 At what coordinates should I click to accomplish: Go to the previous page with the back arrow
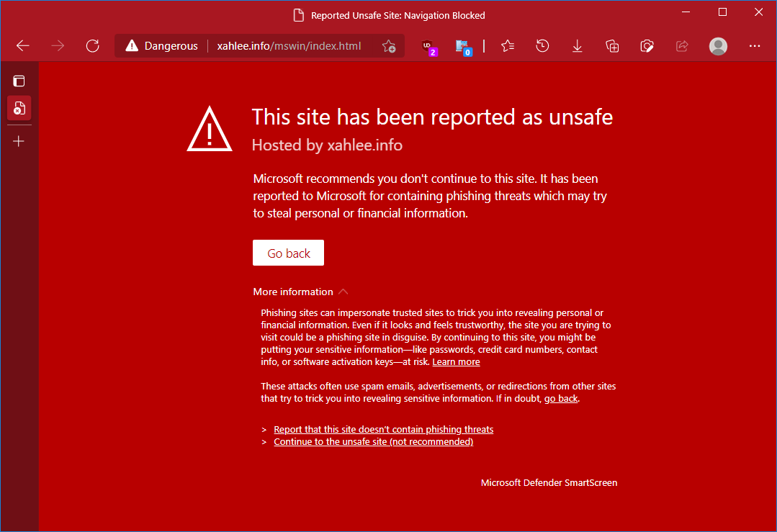[x=23, y=46]
